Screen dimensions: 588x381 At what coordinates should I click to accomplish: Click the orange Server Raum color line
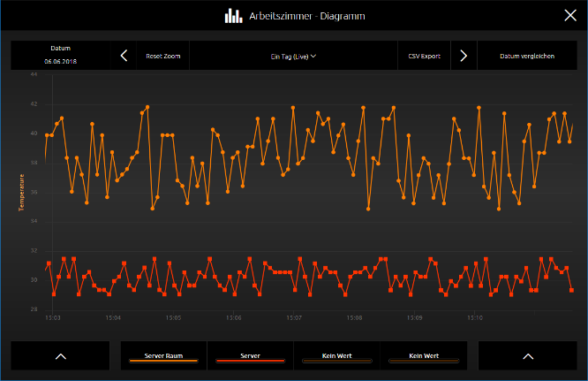pos(163,361)
